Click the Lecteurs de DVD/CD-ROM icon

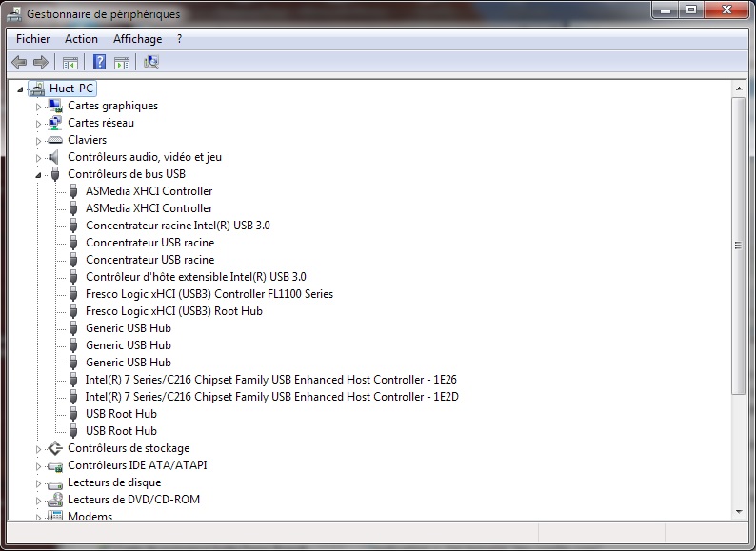point(55,500)
